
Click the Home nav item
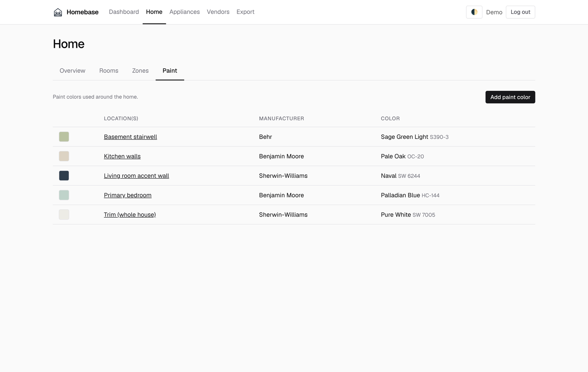(154, 12)
